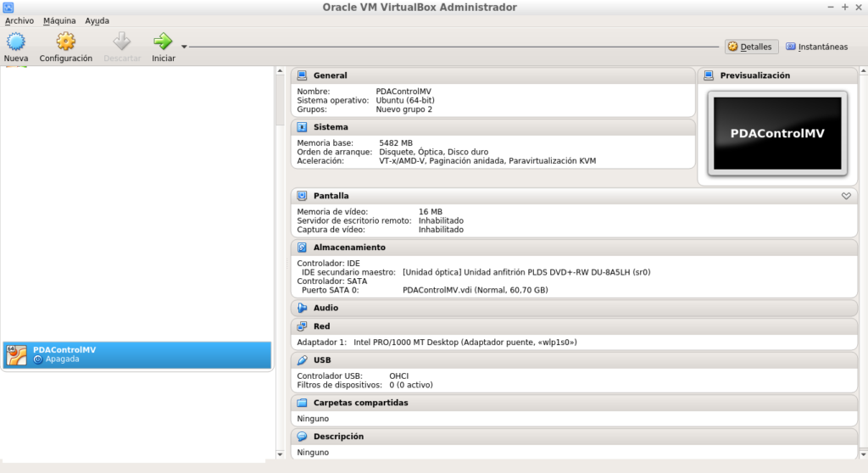This screenshot has width=868, height=473.
Task: Click the Apagada power state icon
Action: [x=37, y=359]
